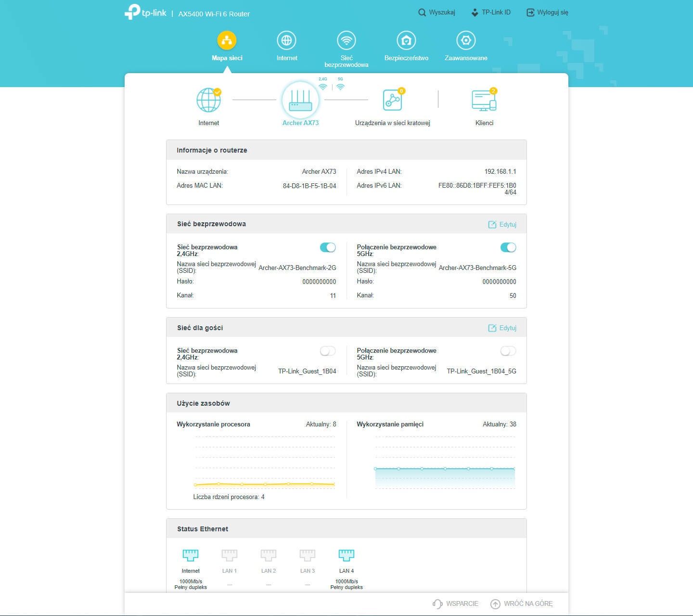Click the WSPARCIE link in footer
The width and height of the screenshot is (693, 616).
pos(462,603)
